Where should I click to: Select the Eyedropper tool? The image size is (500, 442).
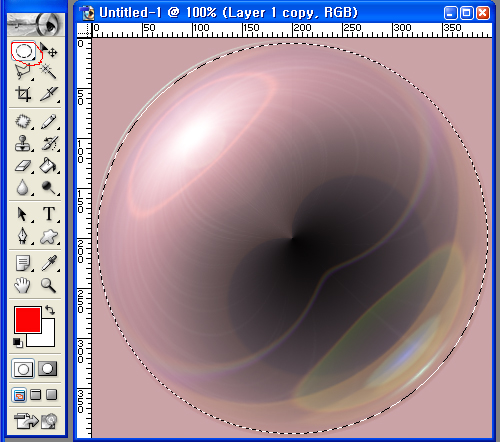point(49,263)
